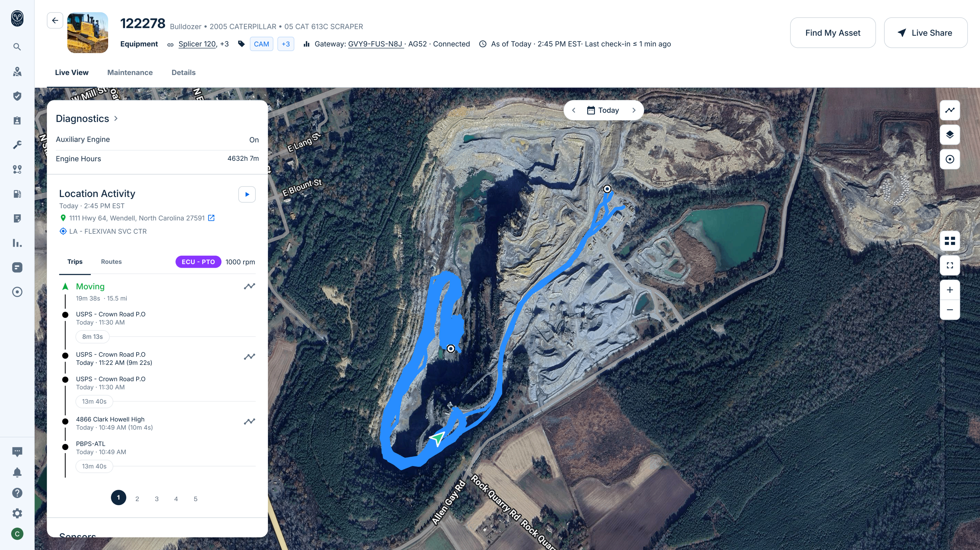Open the map layers icon

950,135
